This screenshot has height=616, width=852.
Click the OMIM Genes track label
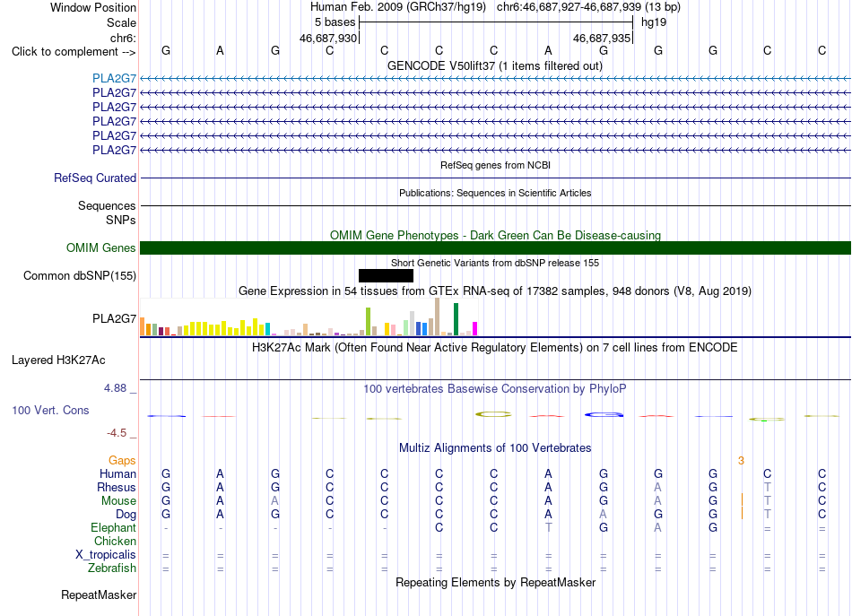tap(100, 247)
